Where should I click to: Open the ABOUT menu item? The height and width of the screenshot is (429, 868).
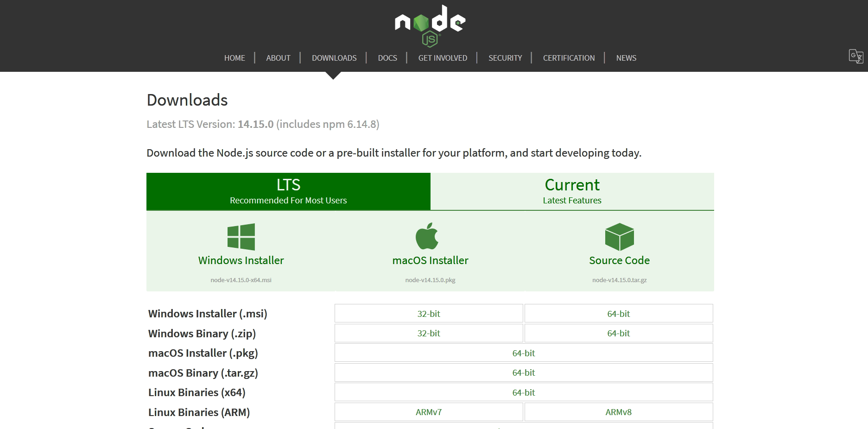[278, 58]
